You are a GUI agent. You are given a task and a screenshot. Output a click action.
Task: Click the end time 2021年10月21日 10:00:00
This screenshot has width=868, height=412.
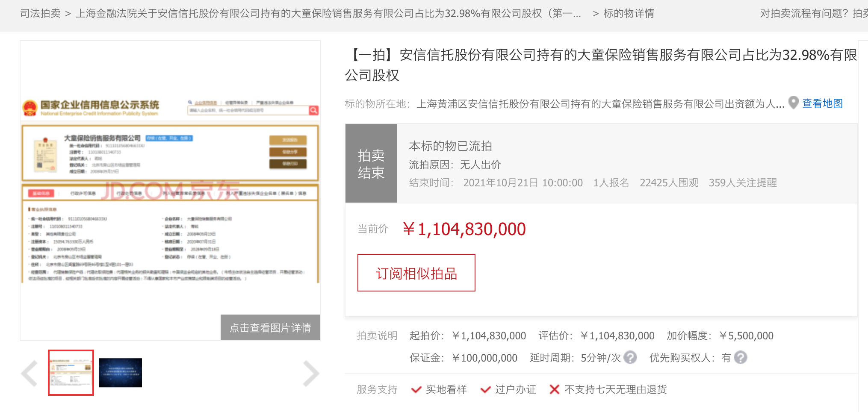523,183
